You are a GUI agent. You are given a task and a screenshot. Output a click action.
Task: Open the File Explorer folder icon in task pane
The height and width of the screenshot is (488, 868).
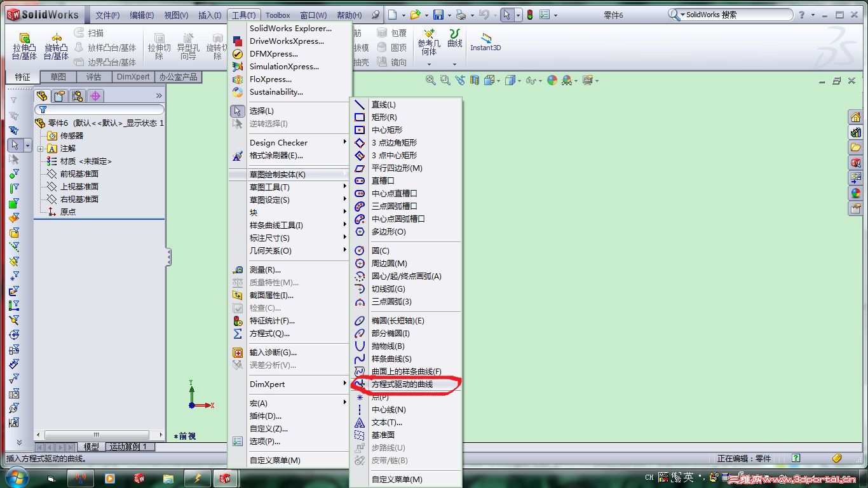click(x=856, y=147)
